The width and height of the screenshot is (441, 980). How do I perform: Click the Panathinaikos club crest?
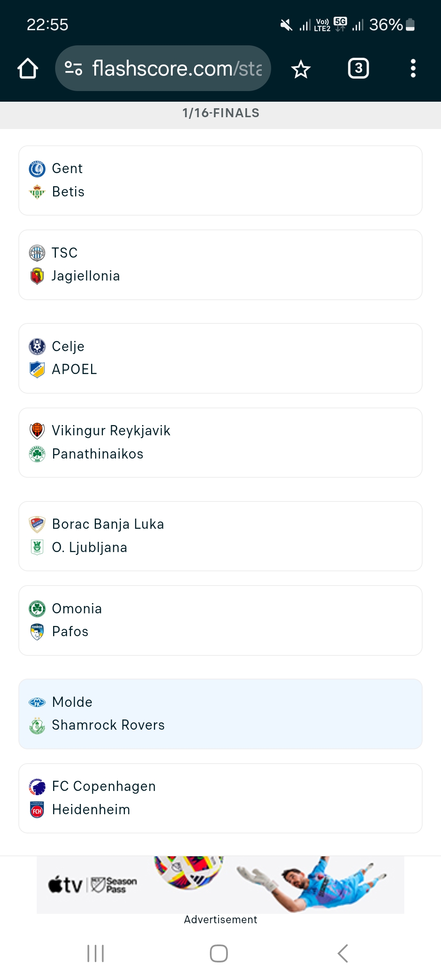[37, 454]
